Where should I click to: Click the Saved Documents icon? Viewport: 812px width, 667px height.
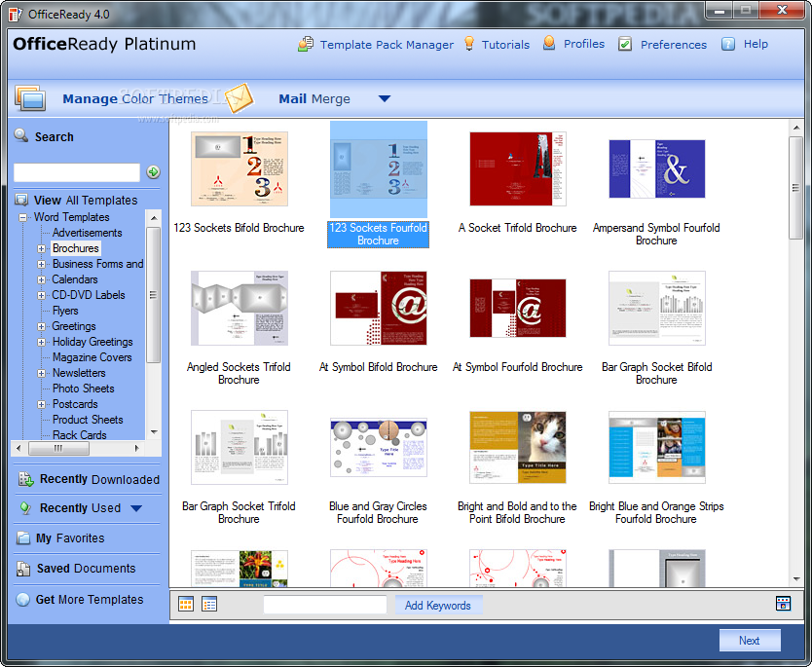coord(22,569)
